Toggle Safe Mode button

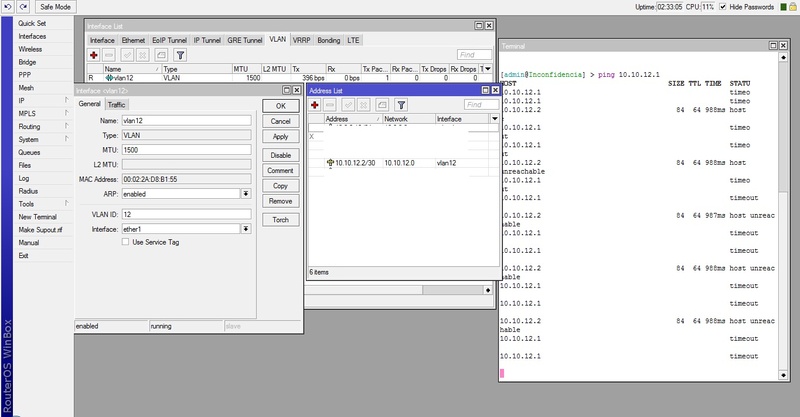[56, 7]
